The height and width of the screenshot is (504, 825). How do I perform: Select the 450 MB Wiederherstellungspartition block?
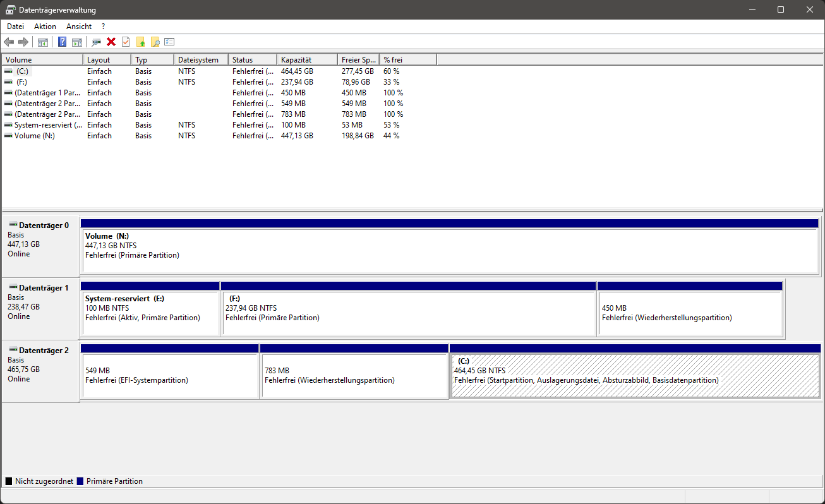[690, 309]
